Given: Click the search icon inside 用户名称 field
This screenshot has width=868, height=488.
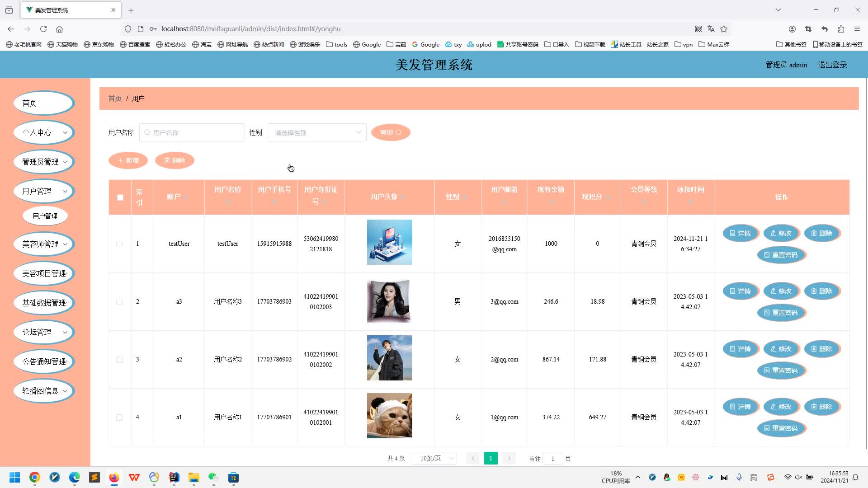Looking at the screenshot, I should (147, 132).
